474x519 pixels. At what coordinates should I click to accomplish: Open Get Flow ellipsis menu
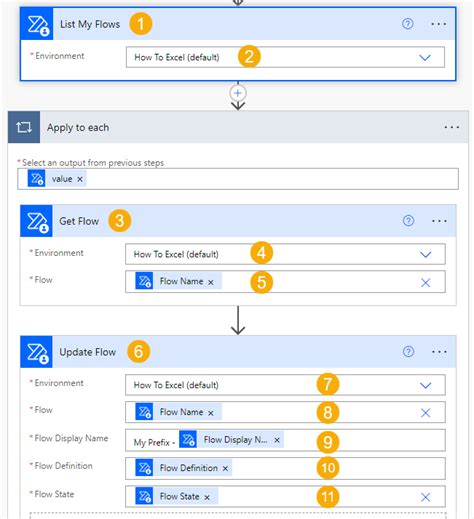[x=439, y=221]
